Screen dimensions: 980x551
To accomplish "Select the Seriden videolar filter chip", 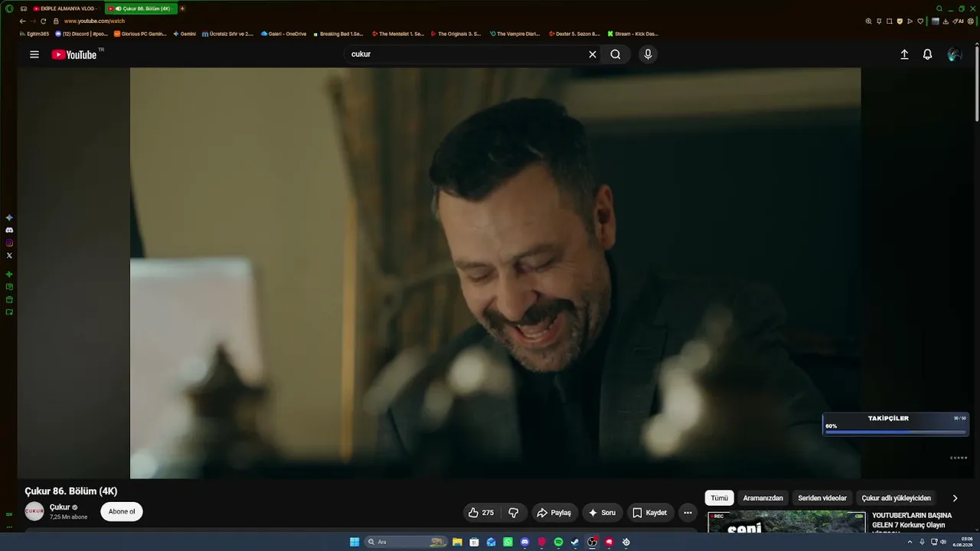I will 822,498.
